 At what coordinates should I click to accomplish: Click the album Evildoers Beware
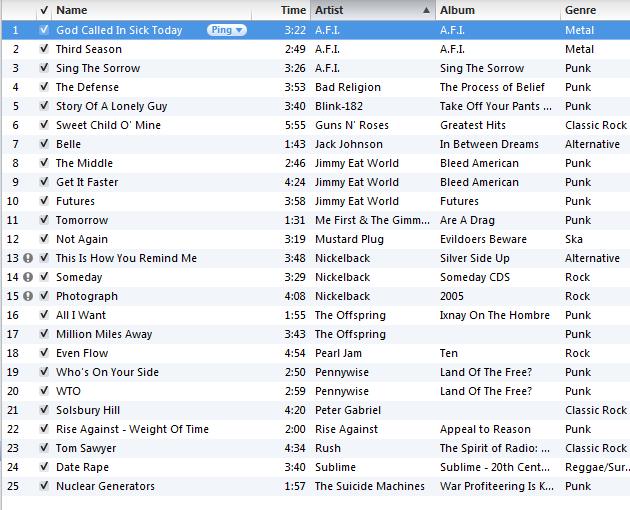pyautogui.click(x=483, y=239)
